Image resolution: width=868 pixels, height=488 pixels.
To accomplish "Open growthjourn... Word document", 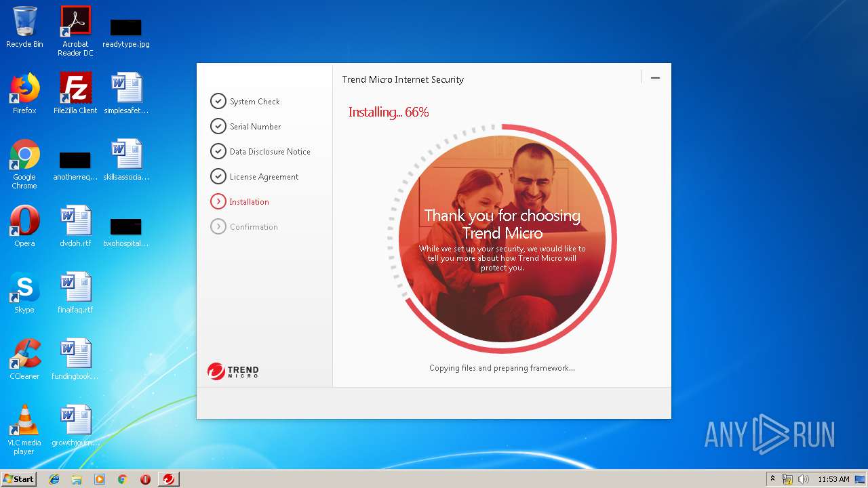I will (75, 426).
